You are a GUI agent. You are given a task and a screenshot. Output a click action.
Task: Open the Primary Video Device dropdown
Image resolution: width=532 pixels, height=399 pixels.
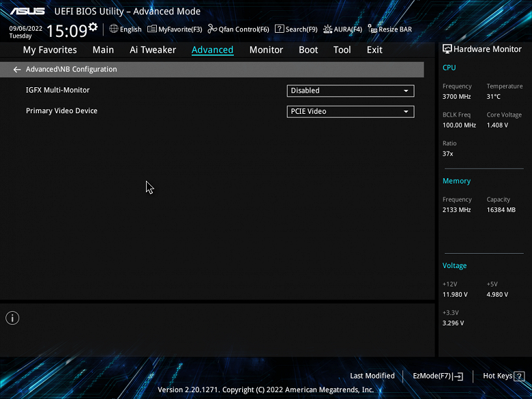[351, 112]
